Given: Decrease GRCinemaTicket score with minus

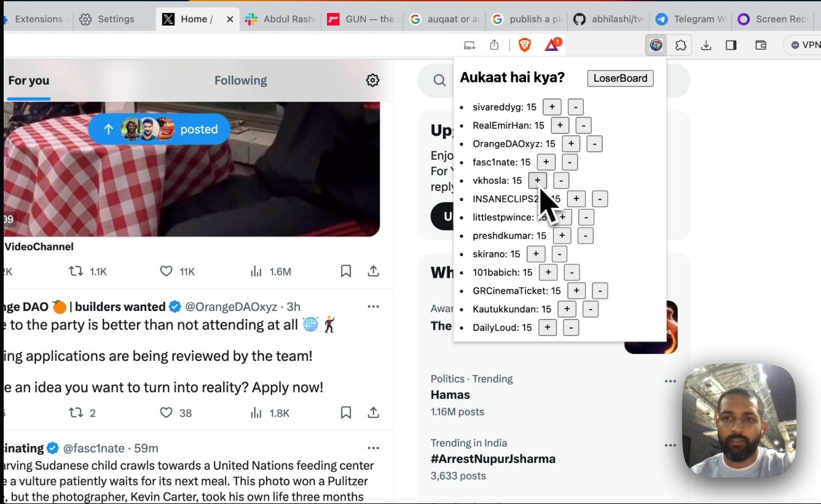Looking at the screenshot, I should [600, 291].
